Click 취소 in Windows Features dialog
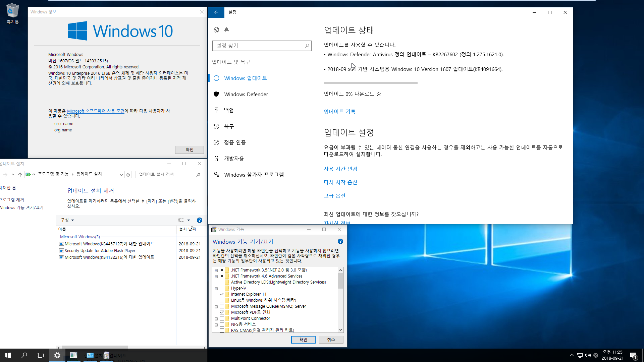The width and height of the screenshot is (644, 362). [331, 340]
